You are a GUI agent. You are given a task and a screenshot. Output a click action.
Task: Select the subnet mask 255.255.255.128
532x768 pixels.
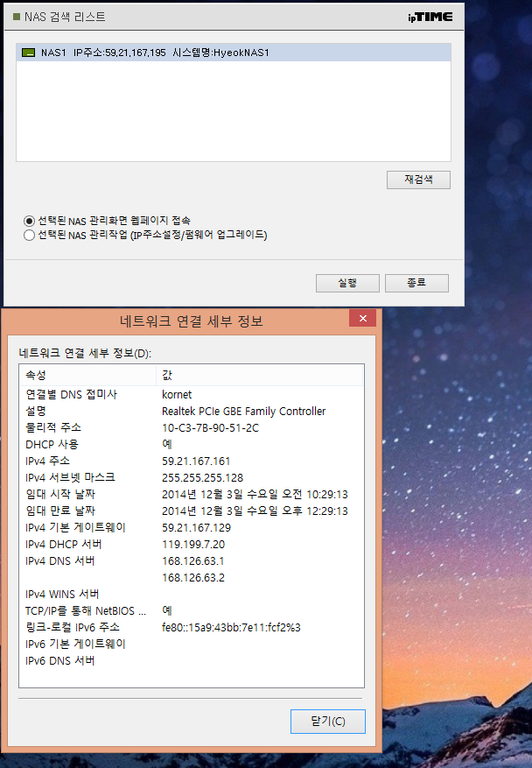tap(203, 477)
